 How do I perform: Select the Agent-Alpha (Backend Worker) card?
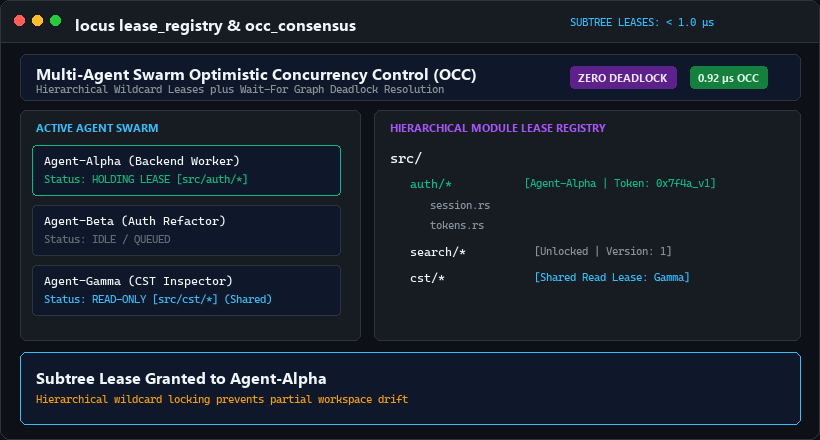coord(186,171)
